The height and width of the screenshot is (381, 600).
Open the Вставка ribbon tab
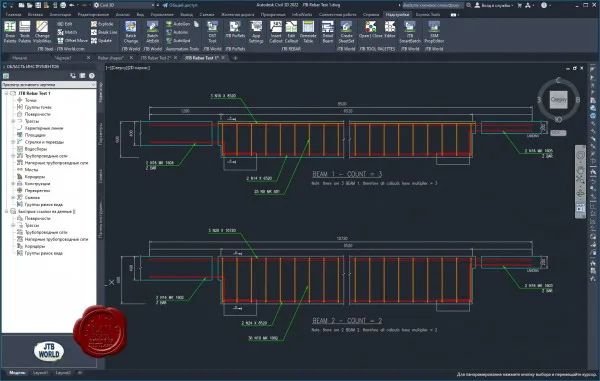(36, 15)
